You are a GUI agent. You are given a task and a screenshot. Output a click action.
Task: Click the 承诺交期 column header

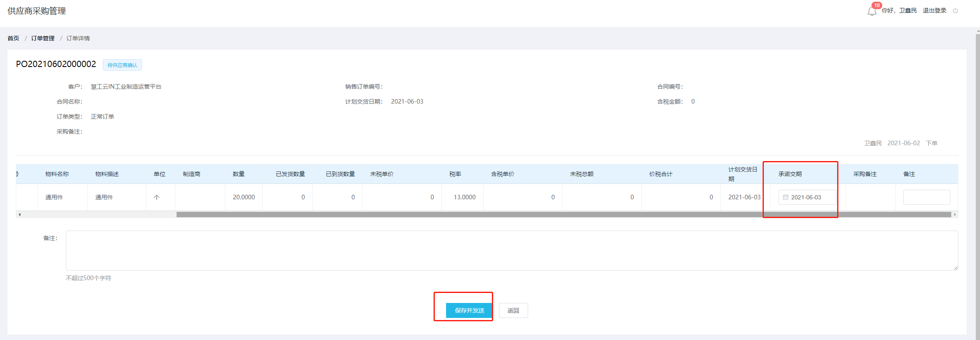click(790, 174)
